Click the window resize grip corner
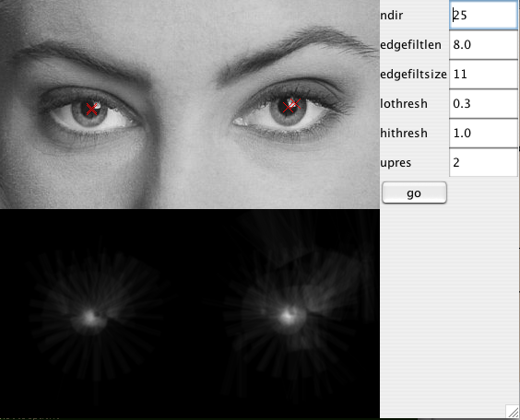Viewport: 520px width, 420px height. pyautogui.click(x=513, y=412)
